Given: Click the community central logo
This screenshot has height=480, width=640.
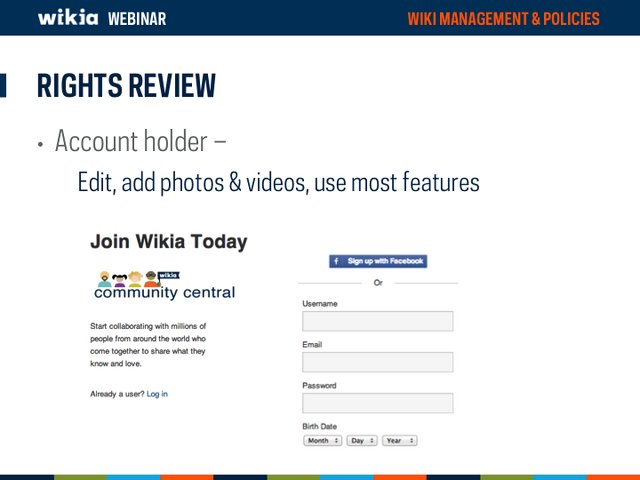Looking at the screenshot, I should [164, 285].
